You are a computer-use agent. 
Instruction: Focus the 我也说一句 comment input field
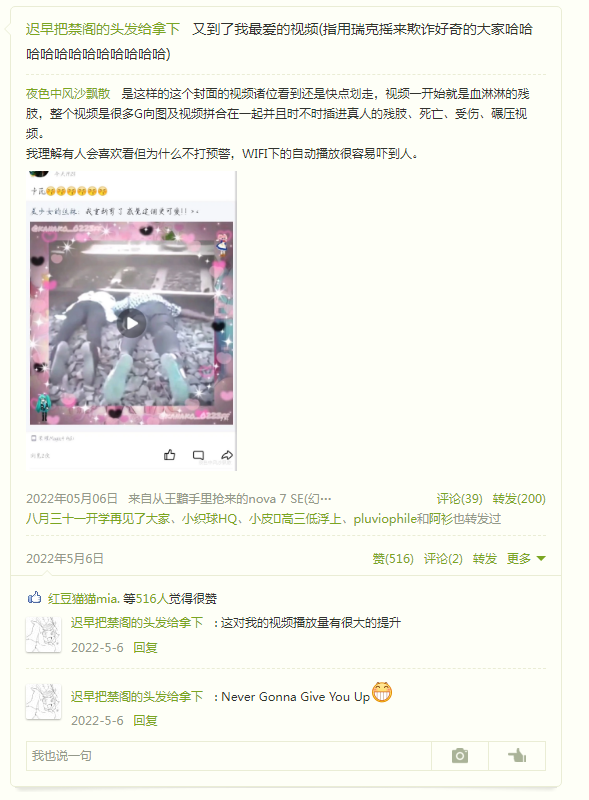tap(229, 756)
